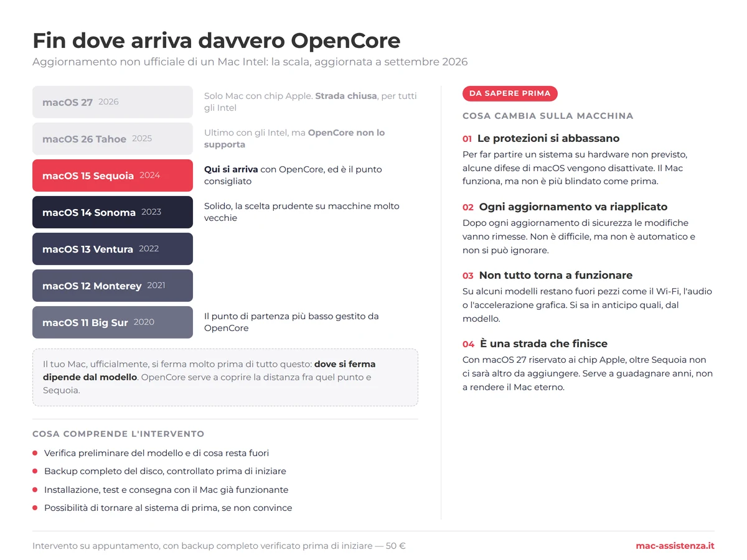Click the year 2020 on Big Sur block
This screenshot has width=747, height=560.
coord(144,322)
